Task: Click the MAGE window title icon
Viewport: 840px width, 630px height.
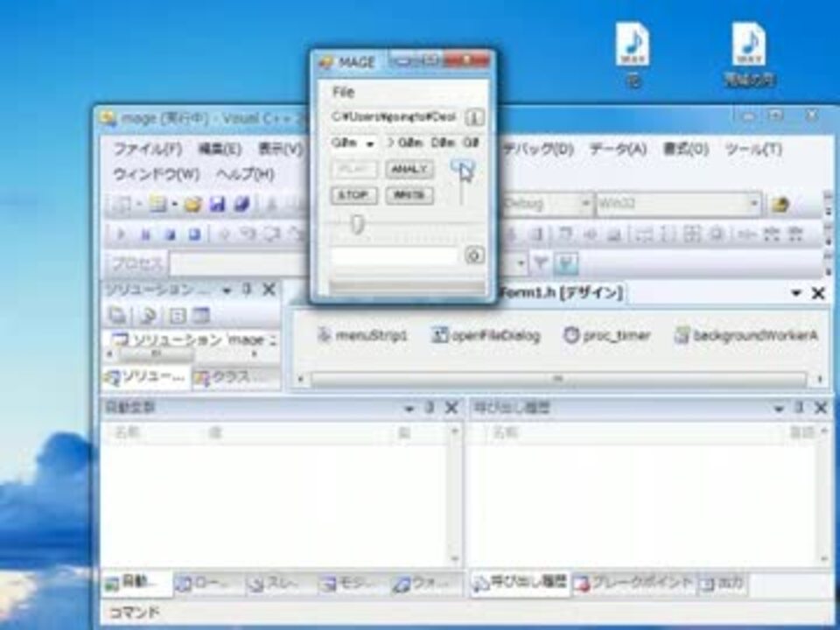Action: 325,63
